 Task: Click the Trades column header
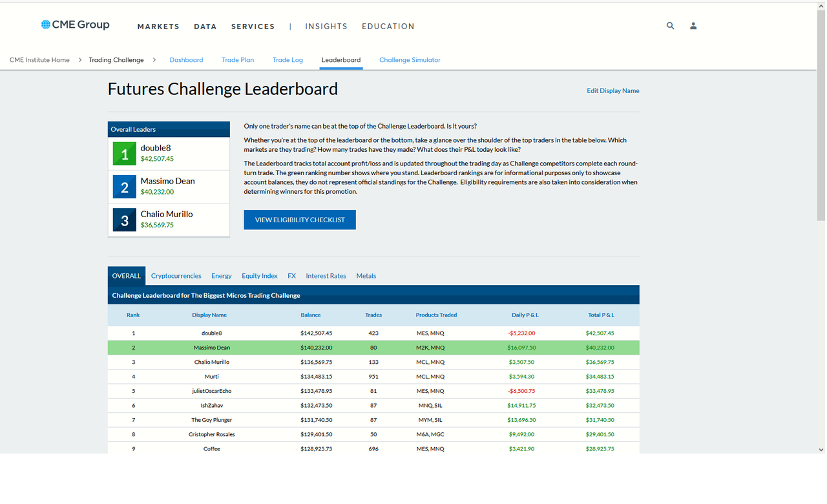pos(373,315)
